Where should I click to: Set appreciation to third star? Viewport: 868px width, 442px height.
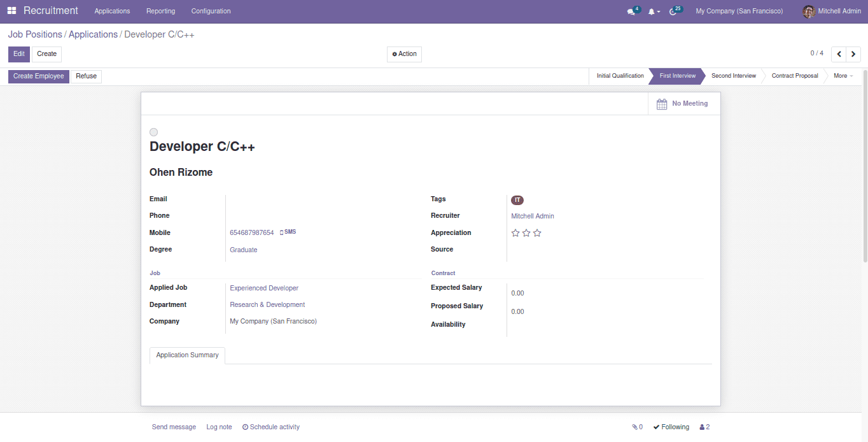[537, 233]
